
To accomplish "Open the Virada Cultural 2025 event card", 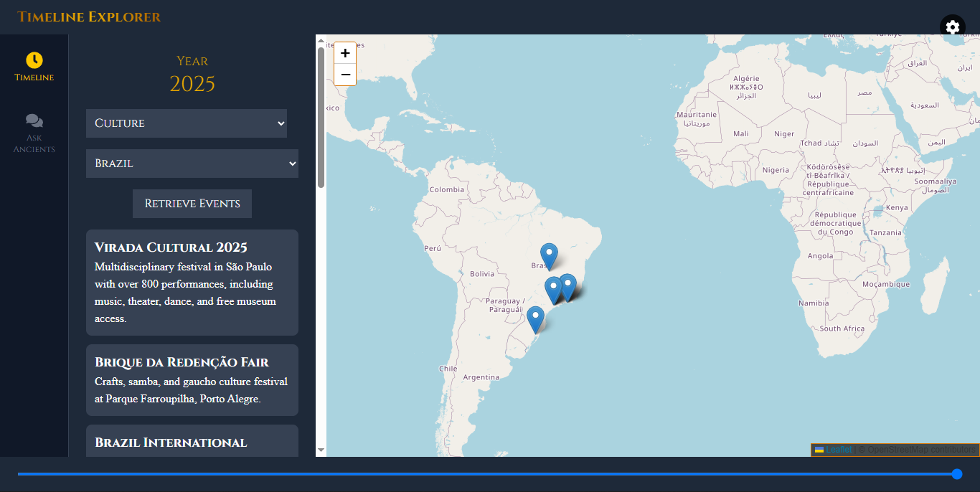I will pos(192,283).
